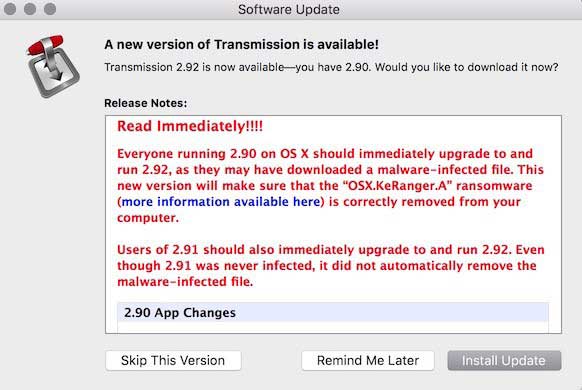Click the Release Notes label
Image resolution: width=582 pixels, height=390 pixels.
[146, 103]
